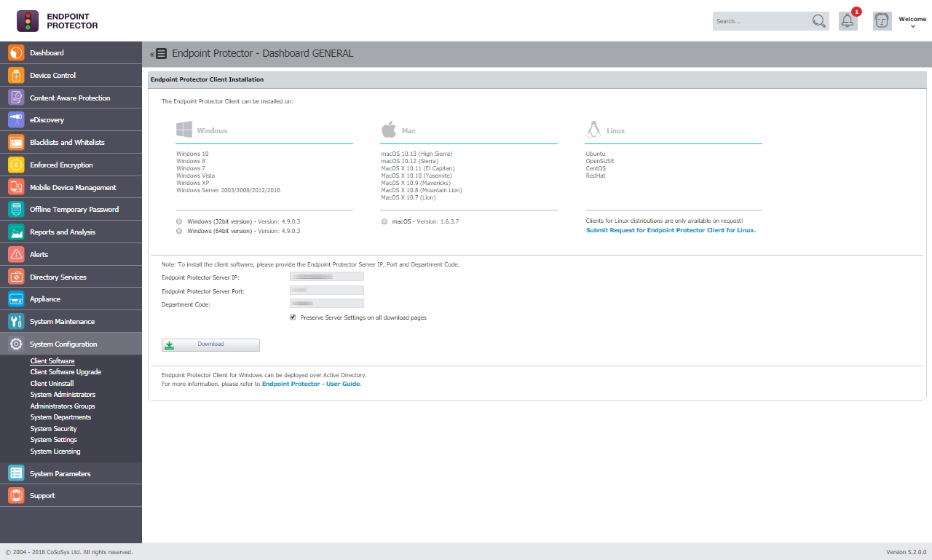Expand the Welcome user dropdown
Screen dimensions: 932x560
(912, 22)
